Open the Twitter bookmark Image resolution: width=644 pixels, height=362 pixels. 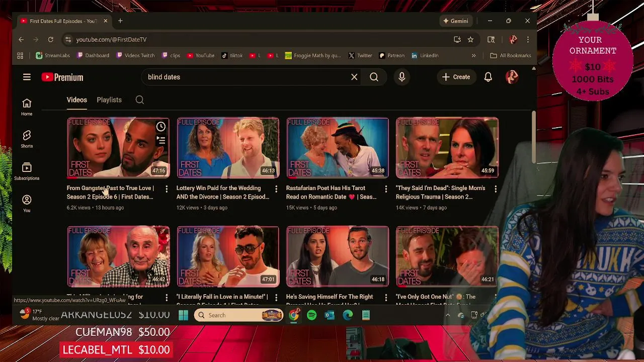pyautogui.click(x=360, y=56)
